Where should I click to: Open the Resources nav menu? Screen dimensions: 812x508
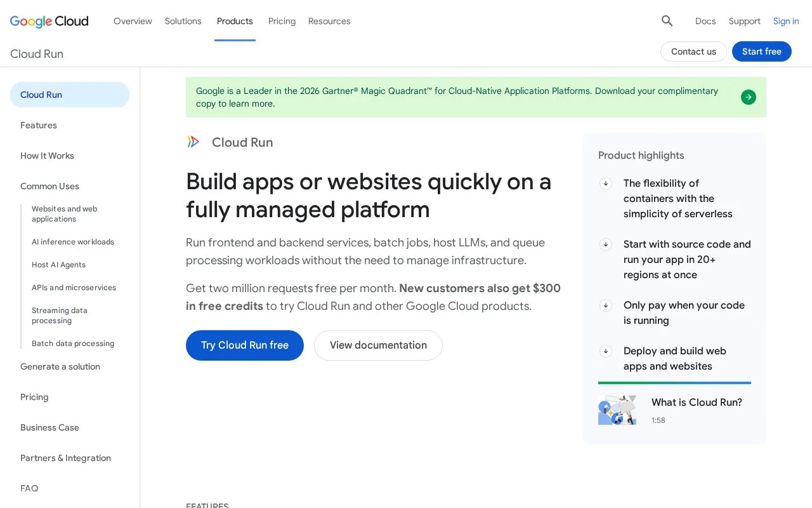(329, 21)
